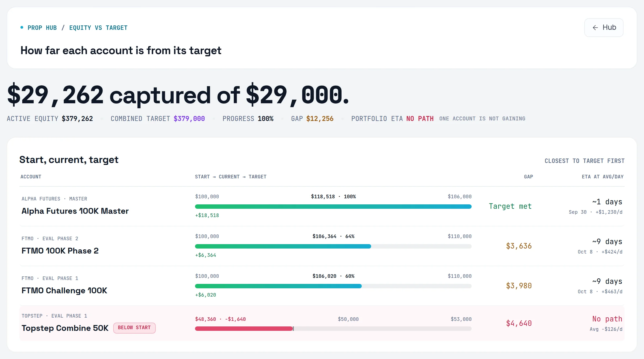Click the Start, current, target heading
The width and height of the screenshot is (644, 359).
coord(69,160)
